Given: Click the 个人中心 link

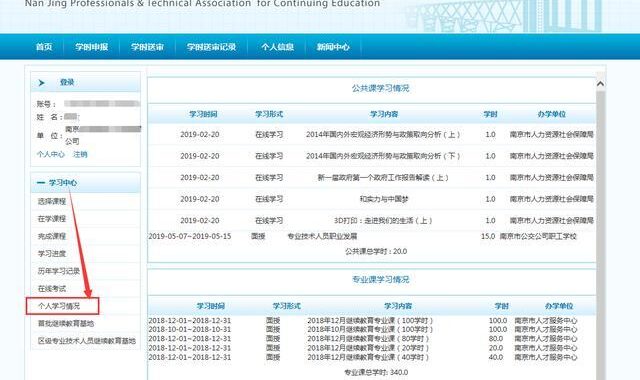Looking at the screenshot, I should click(51, 154).
